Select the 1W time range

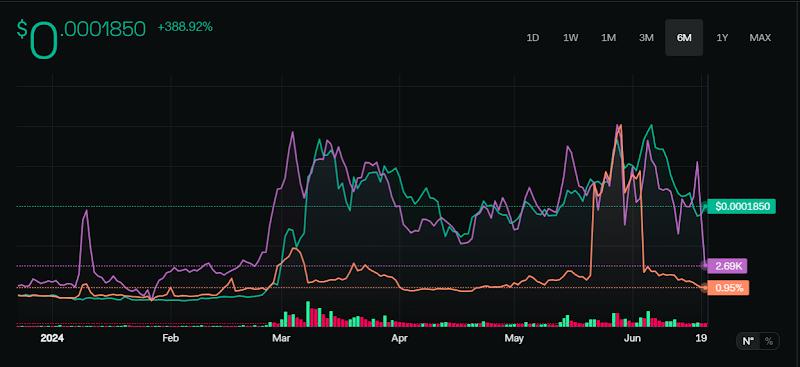pos(570,38)
